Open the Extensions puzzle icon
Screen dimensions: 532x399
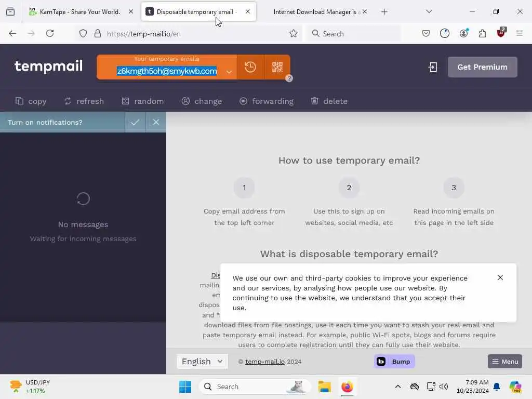point(482,33)
